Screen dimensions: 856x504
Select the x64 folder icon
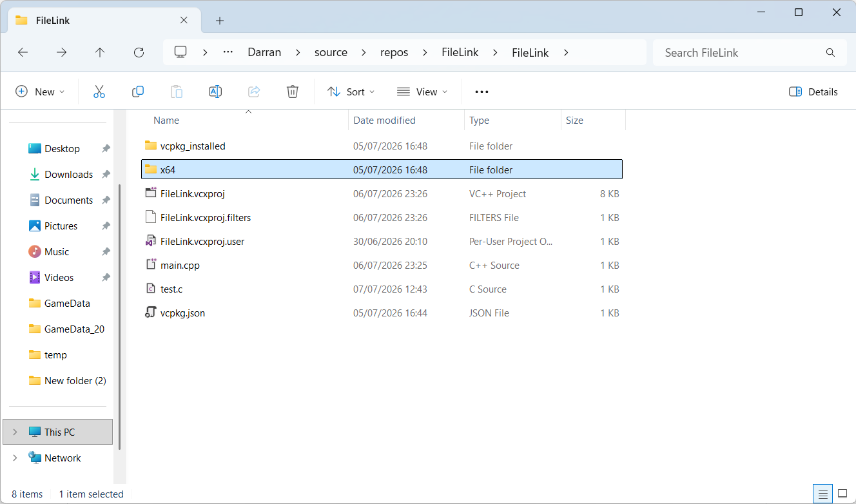pyautogui.click(x=151, y=170)
